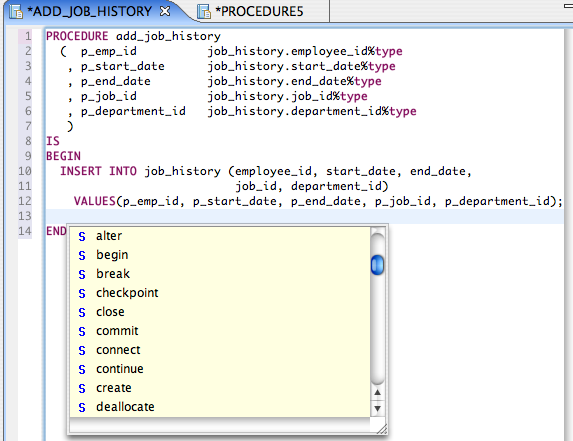Screen dimensions: 573x441
Task: Click the S icon beside 'break'
Action: point(82,275)
